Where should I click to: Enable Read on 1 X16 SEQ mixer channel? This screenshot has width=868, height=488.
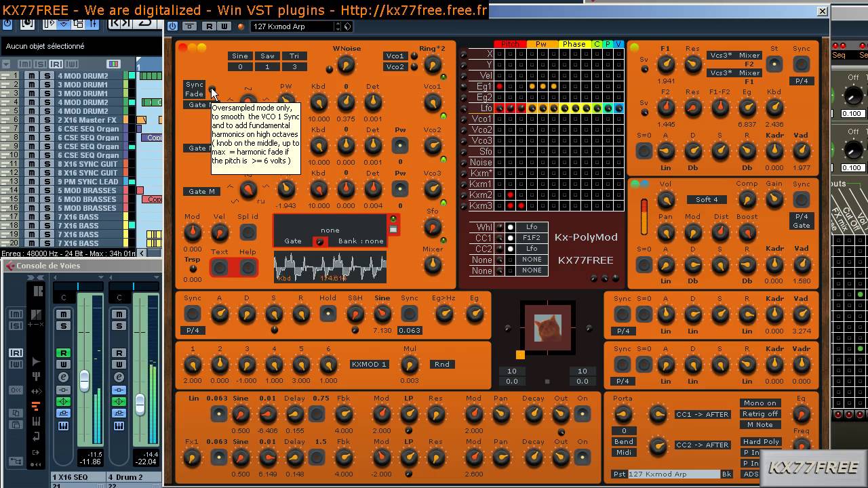(63, 353)
